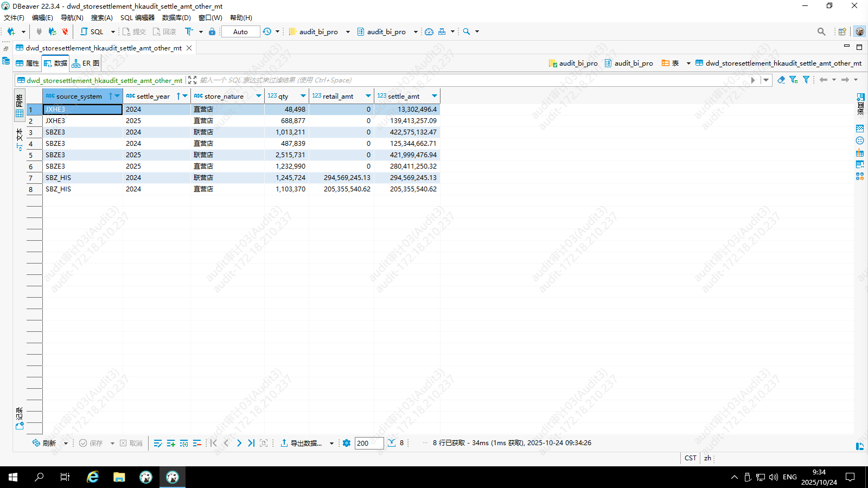Click the plain funnel custom filter icon
Viewport: 868px width, 488px height.
pyautogui.click(x=806, y=80)
